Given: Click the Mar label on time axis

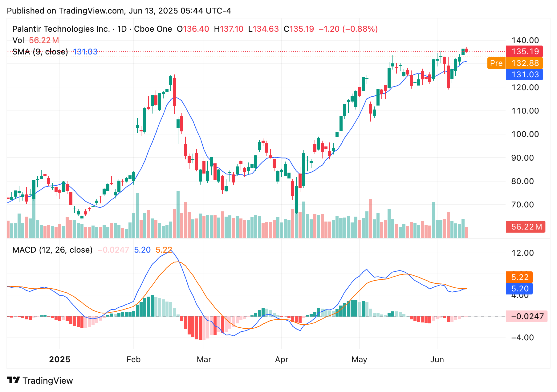Looking at the screenshot, I should click(x=204, y=359).
